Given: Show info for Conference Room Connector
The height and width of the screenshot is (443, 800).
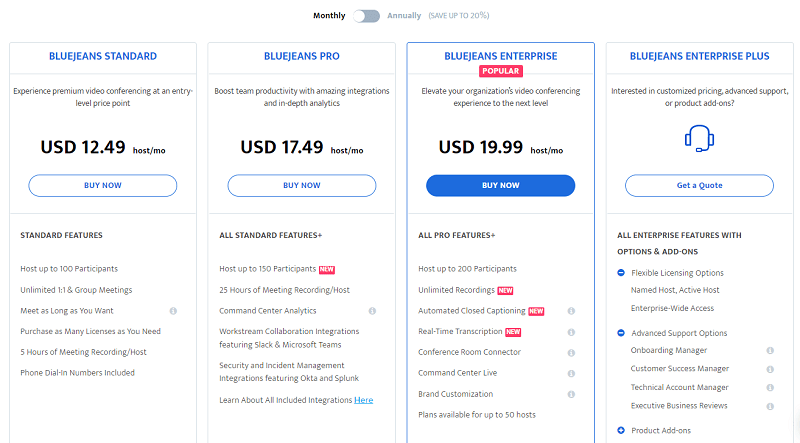Looking at the screenshot, I should tap(571, 353).
